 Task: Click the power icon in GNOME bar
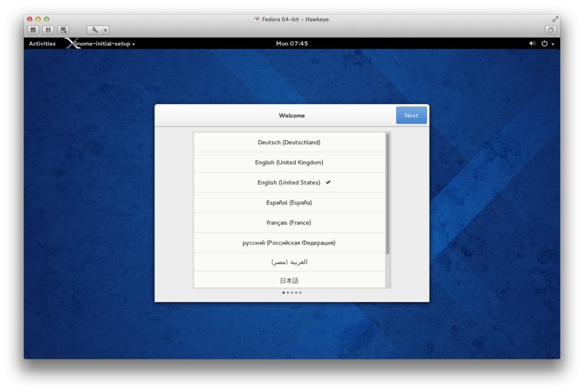545,43
